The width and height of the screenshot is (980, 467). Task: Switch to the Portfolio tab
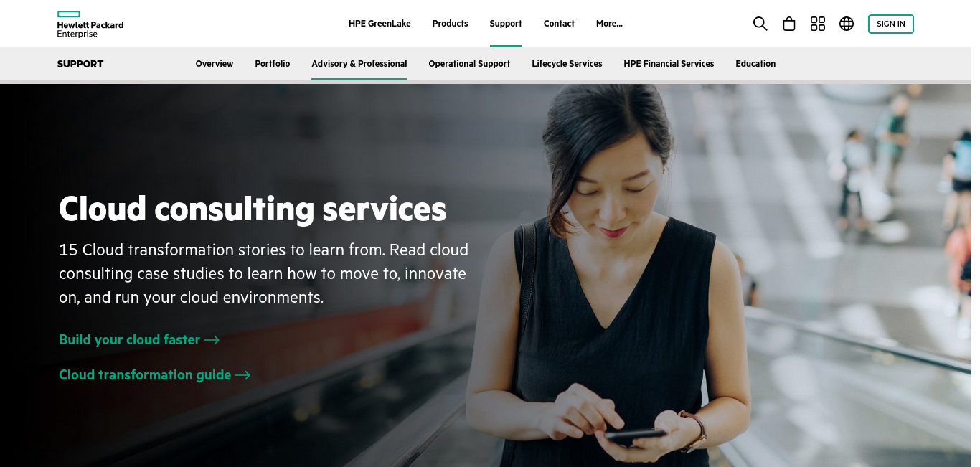(x=273, y=64)
